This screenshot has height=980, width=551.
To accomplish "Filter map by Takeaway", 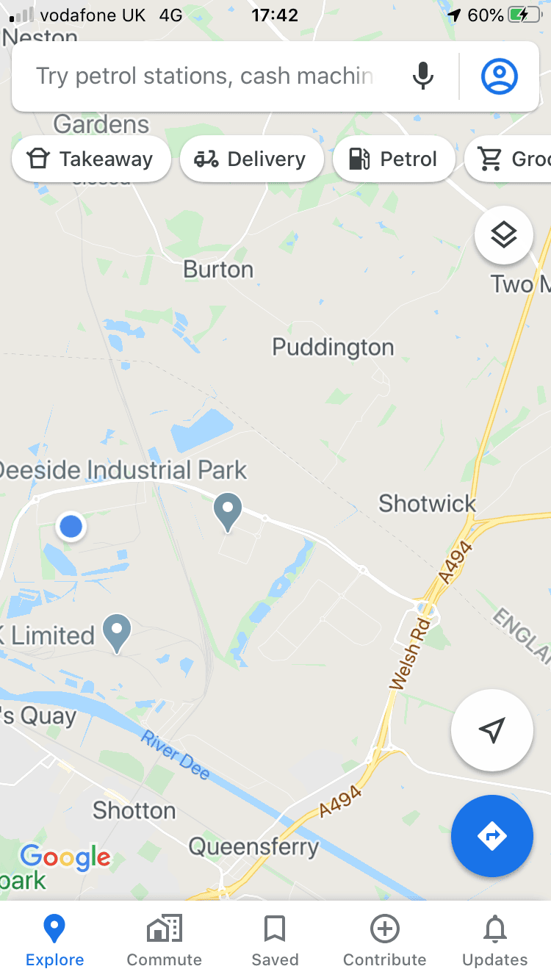I will 91,159.
